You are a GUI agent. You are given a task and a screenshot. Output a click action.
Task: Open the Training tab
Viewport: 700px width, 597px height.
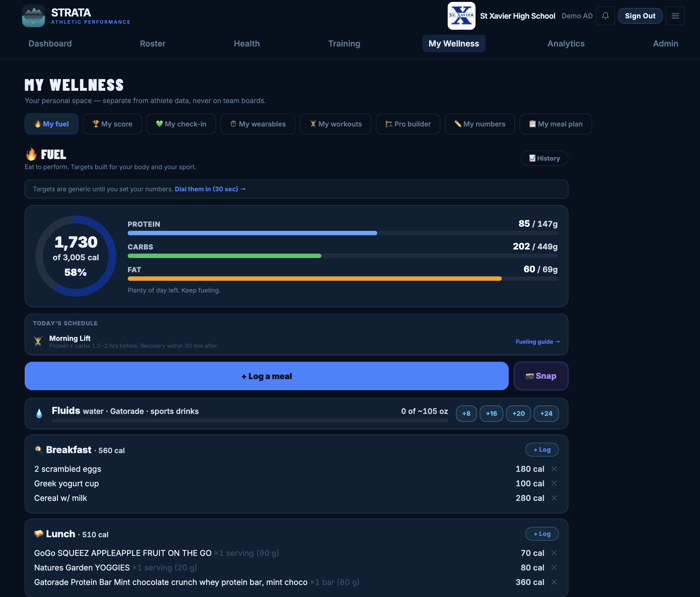344,44
